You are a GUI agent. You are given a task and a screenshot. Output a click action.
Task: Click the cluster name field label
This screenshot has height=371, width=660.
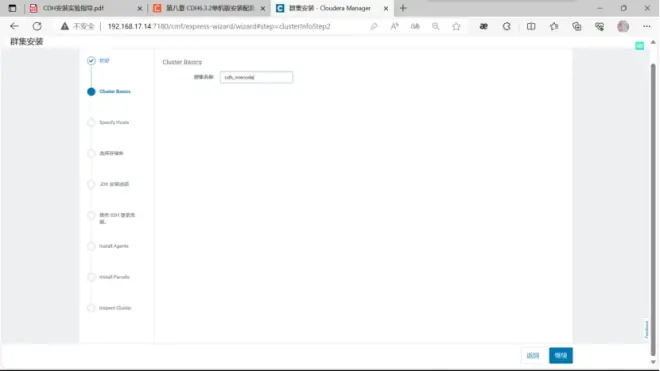[x=204, y=77]
